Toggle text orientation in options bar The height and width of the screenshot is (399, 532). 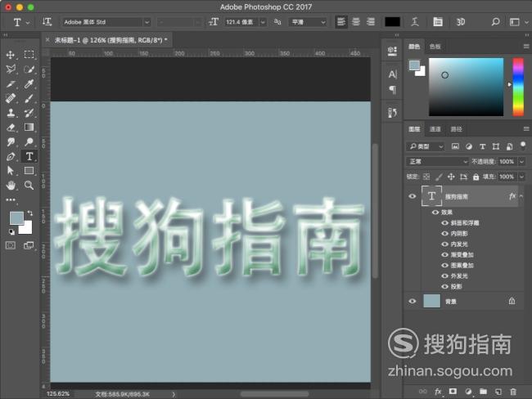tap(47, 22)
